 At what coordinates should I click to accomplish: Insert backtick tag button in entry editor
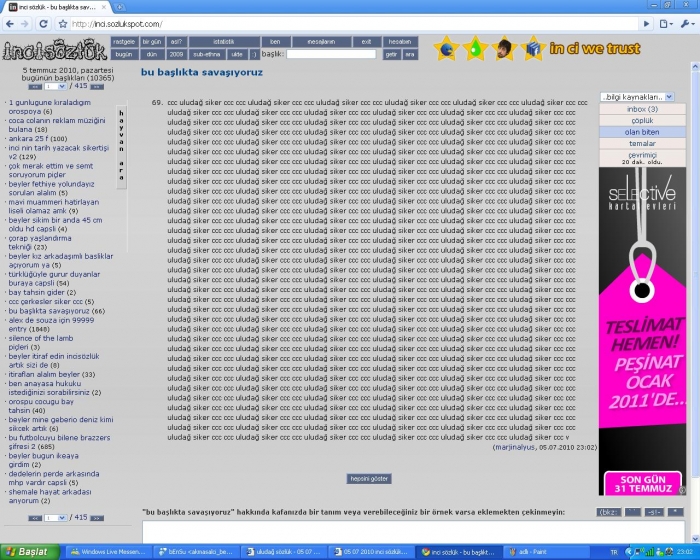(633, 512)
